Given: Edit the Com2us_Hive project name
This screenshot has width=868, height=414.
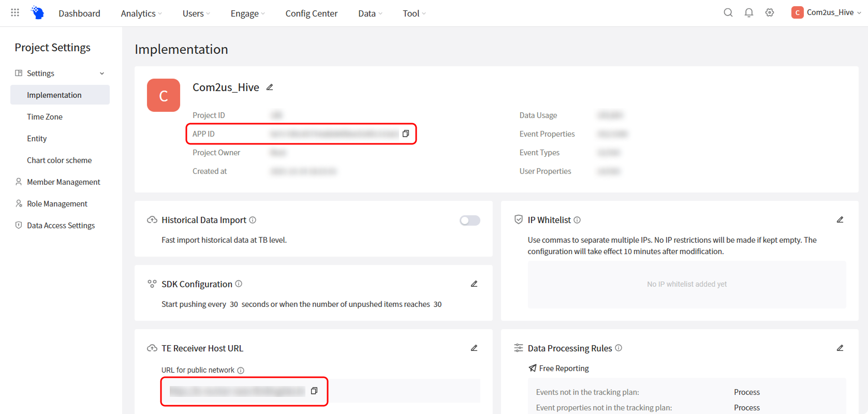Looking at the screenshot, I should (270, 87).
